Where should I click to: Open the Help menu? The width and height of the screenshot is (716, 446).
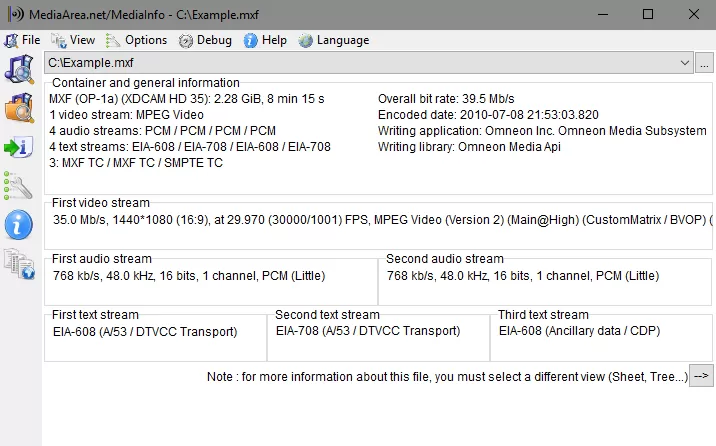[265, 40]
